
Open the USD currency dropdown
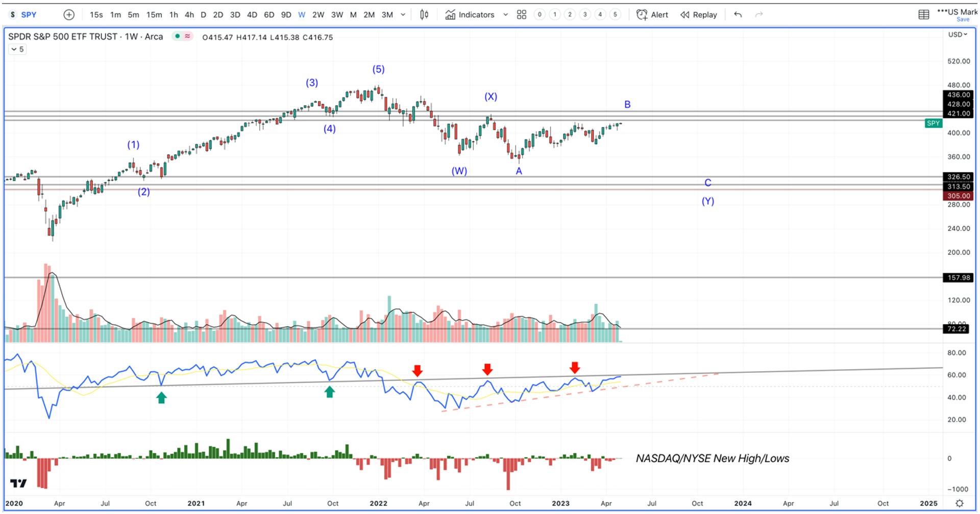point(958,35)
